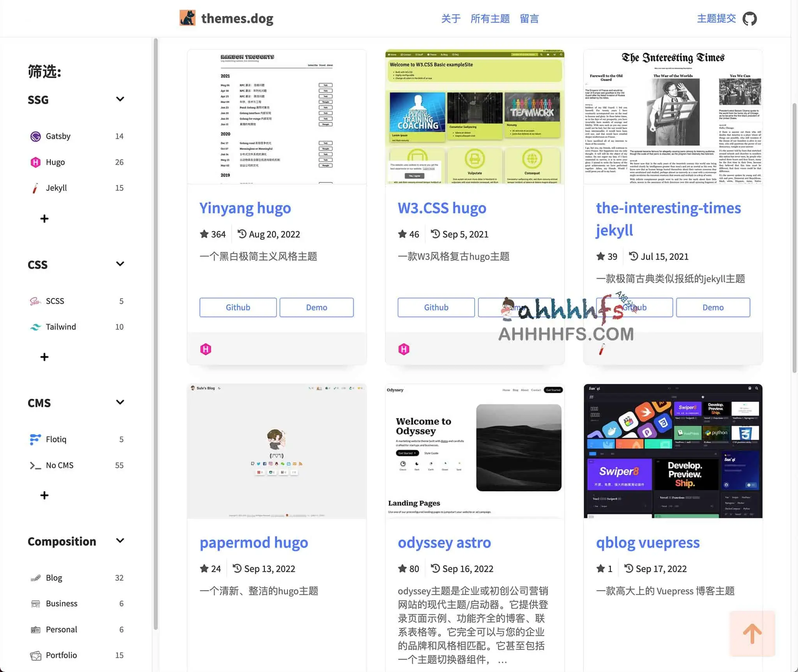798x672 pixels.
Task: Open the GitHub icon in header
Action: (749, 19)
